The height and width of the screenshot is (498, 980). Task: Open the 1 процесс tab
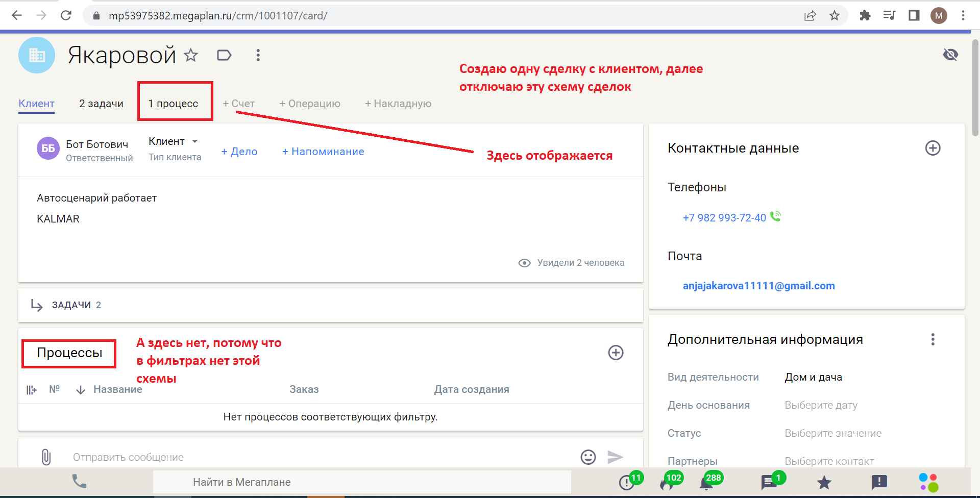[x=173, y=104]
